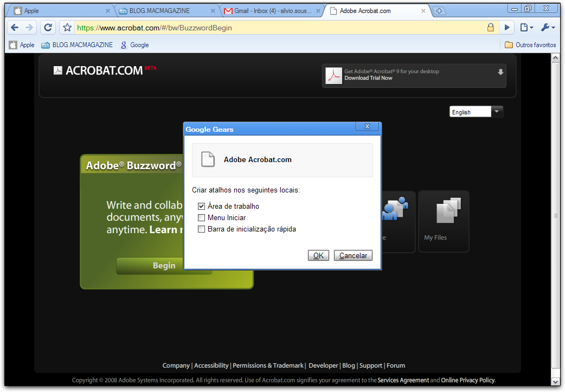Open the Outros favoritos folder
This screenshot has width=565, height=392.
(x=530, y=45)
